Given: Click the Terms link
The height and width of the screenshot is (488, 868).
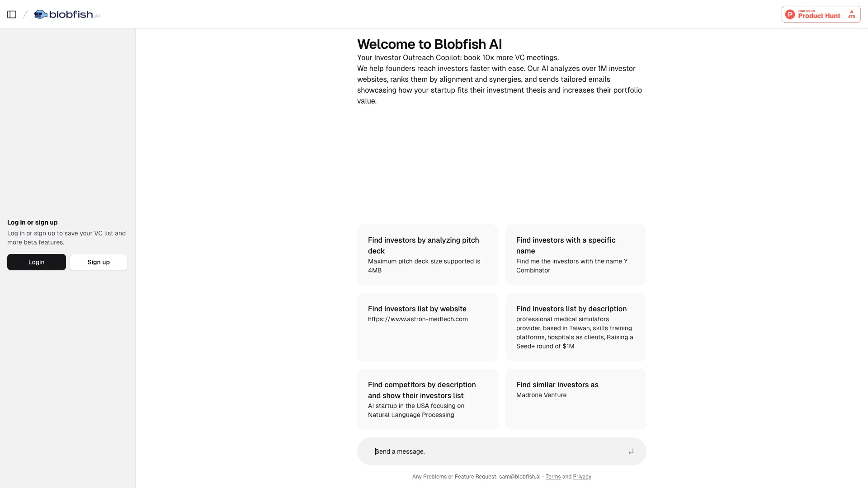Looking at the screenshot, I should [552, 477].
